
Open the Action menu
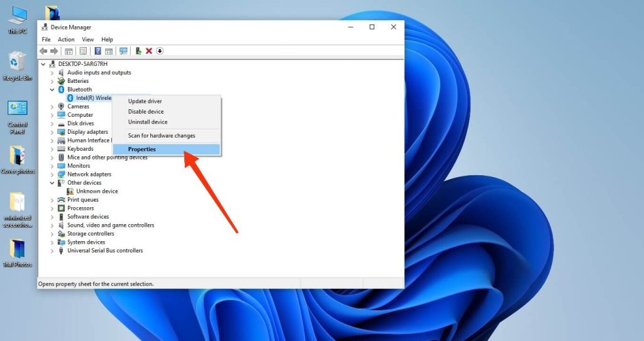click(66, 40)
